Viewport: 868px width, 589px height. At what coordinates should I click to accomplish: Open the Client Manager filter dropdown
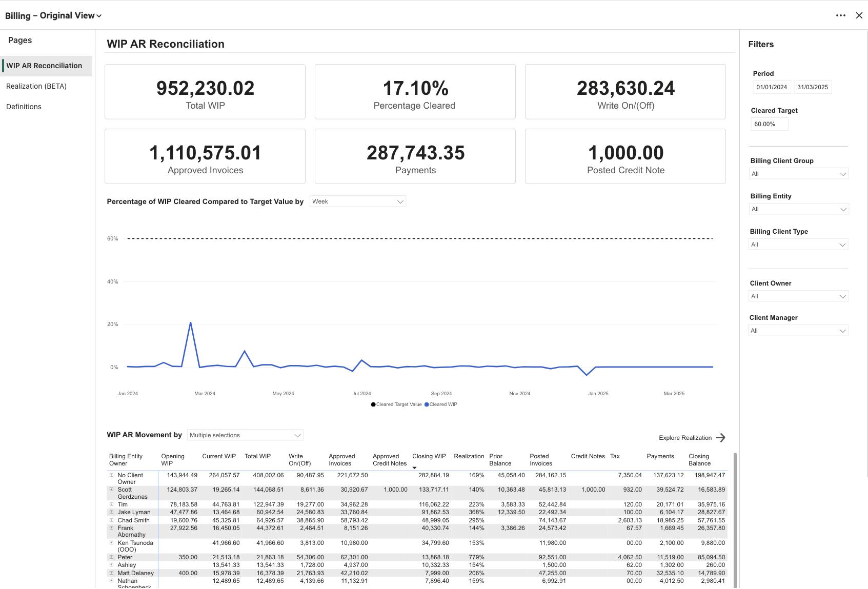(798, 330)
